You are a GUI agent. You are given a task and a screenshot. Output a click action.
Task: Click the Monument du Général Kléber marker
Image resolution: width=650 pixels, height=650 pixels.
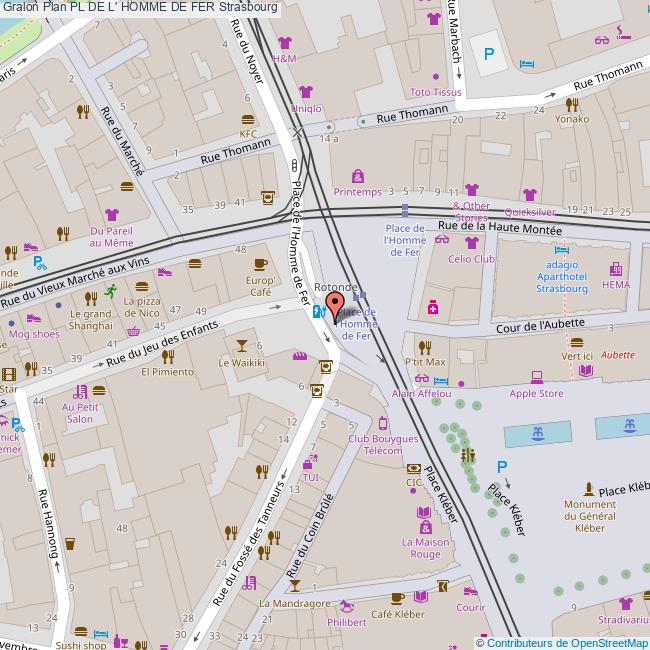(x=589, y=490)
